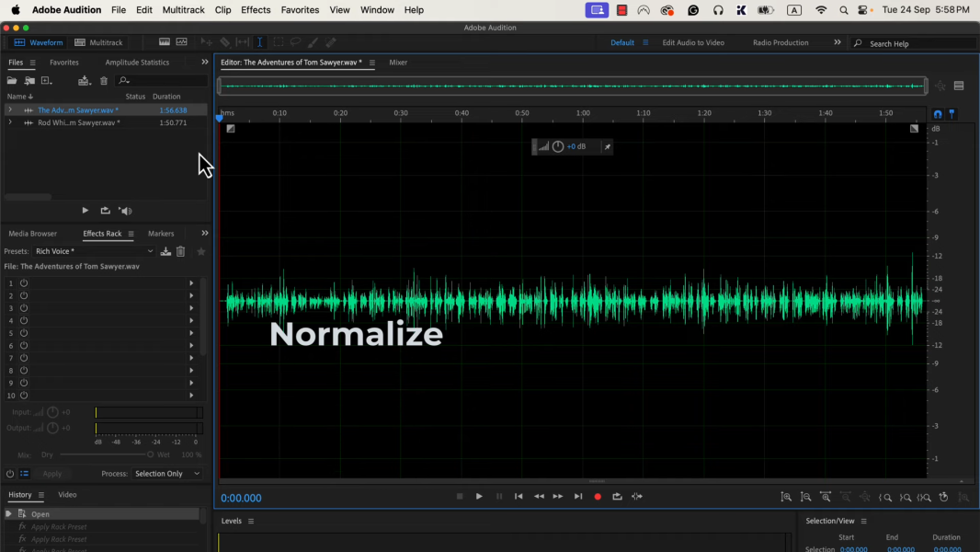
Task: Sort files by Name column header
Action: tap(20, 97)
